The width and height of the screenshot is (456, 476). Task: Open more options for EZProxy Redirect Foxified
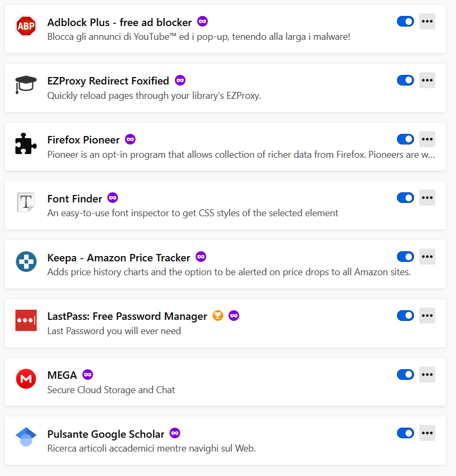tap(427, 81)
